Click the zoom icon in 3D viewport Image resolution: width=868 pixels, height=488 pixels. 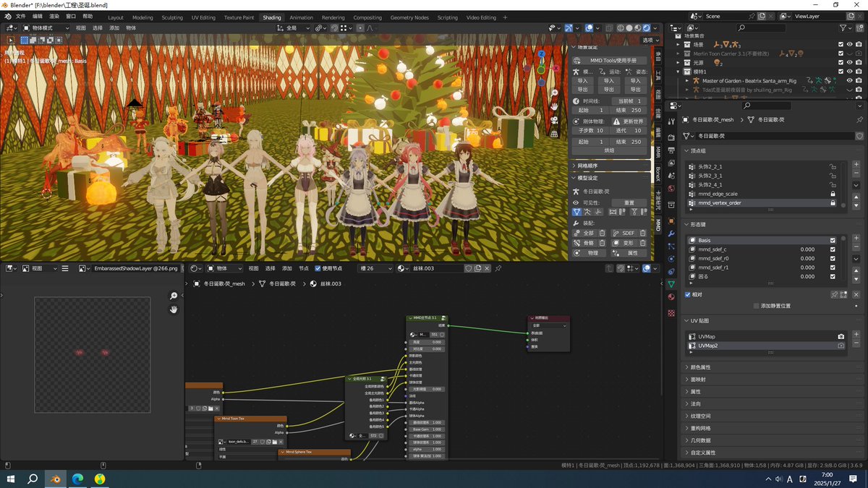pos(553,93)
